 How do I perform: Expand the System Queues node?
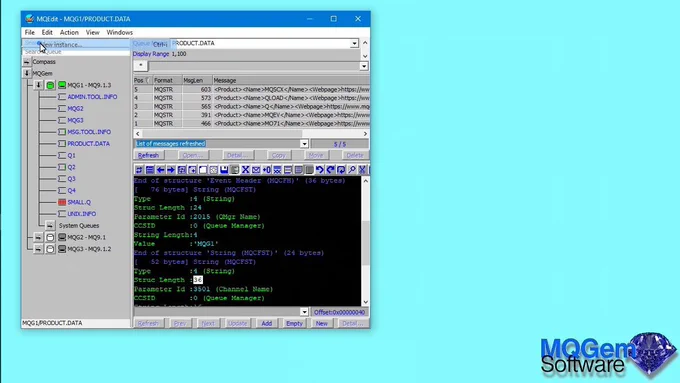pyautogui.click(x=50, y=226)
